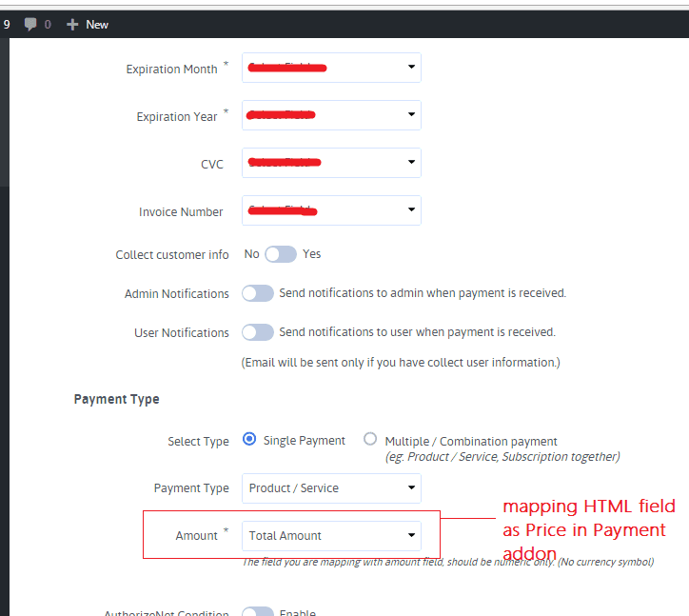
Task: Click the Yes label for Collect customer info
Action: (312, 254)
